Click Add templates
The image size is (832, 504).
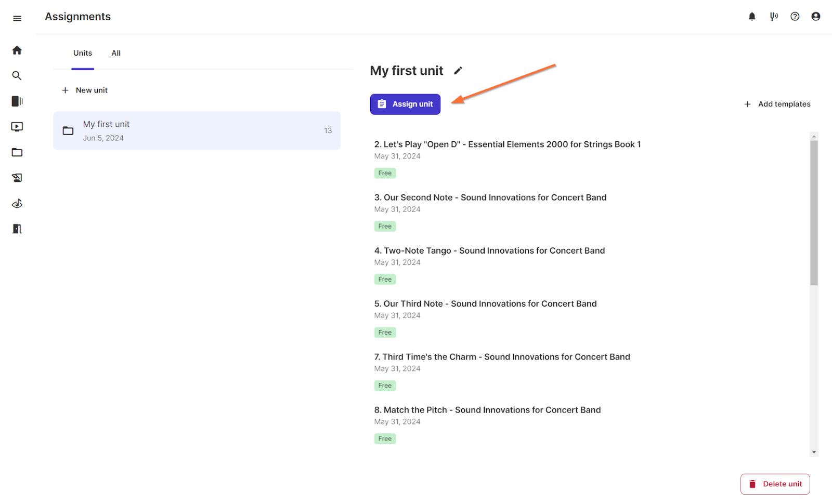(x=777, y=104)
